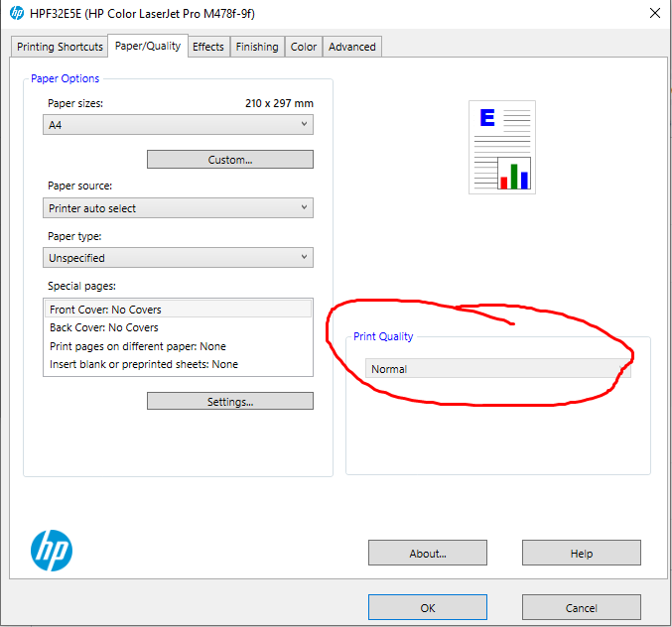Image resolution: width=672 pixels, height=627 pixels.
Task: Click the Paper type: label
Action: point(74,236)
